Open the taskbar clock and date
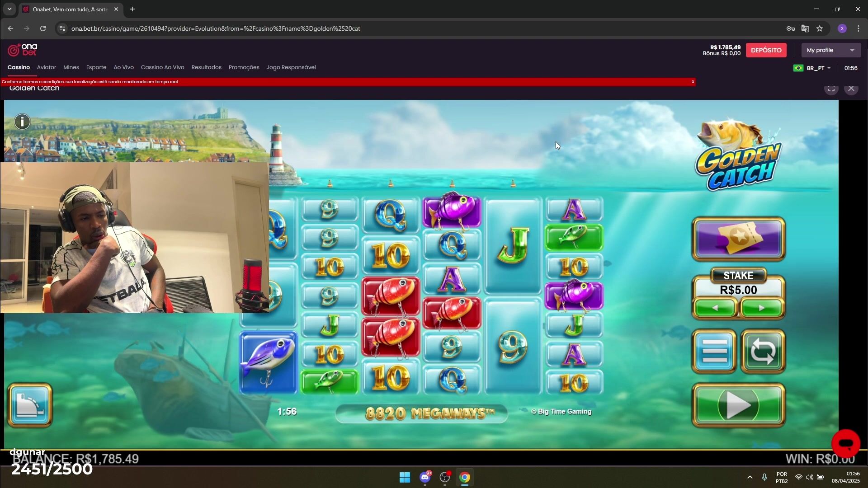 point(846,478)
